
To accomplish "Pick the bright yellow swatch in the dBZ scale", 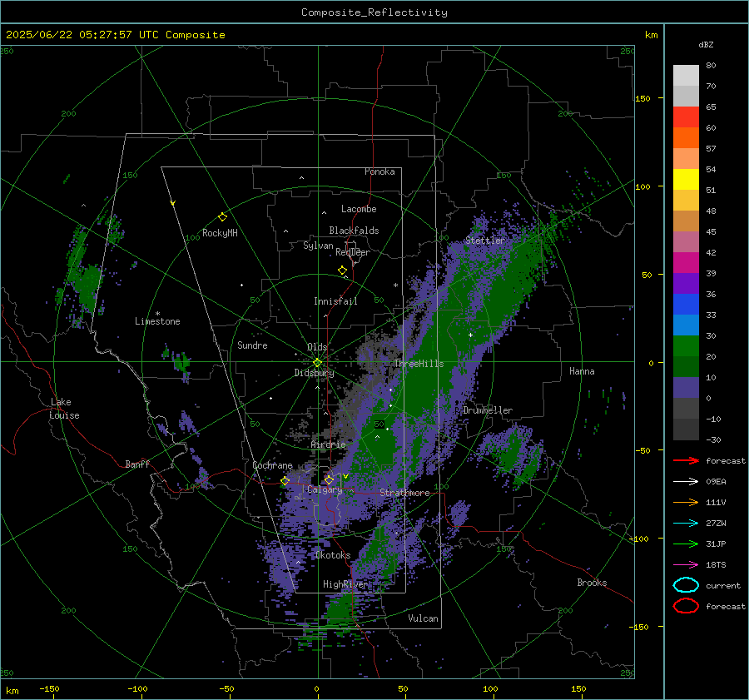I will coord(686,180).
